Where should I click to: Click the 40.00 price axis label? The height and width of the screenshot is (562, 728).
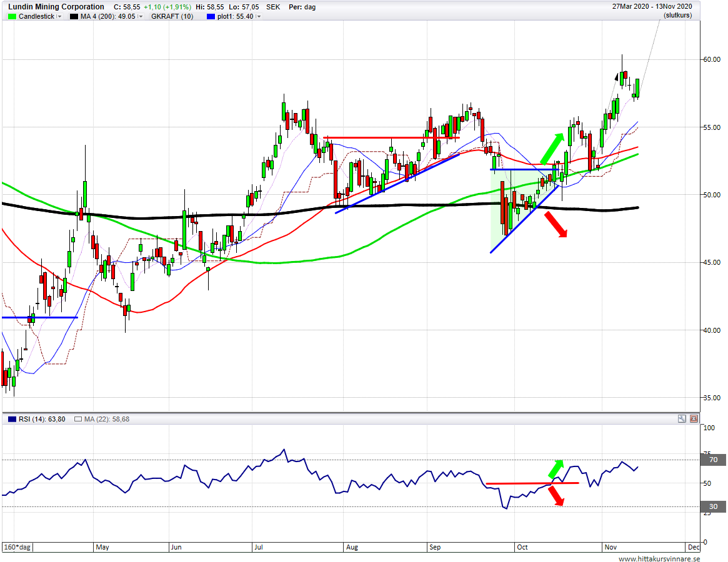[x=712, y=330]
